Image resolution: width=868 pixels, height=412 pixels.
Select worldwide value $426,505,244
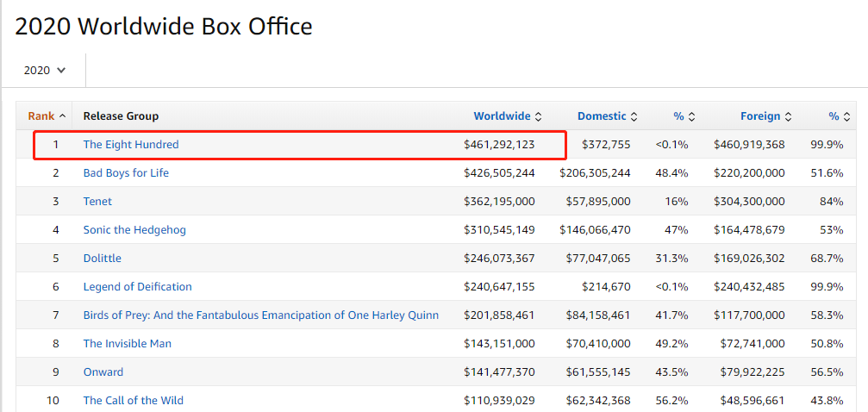point(499,172)
